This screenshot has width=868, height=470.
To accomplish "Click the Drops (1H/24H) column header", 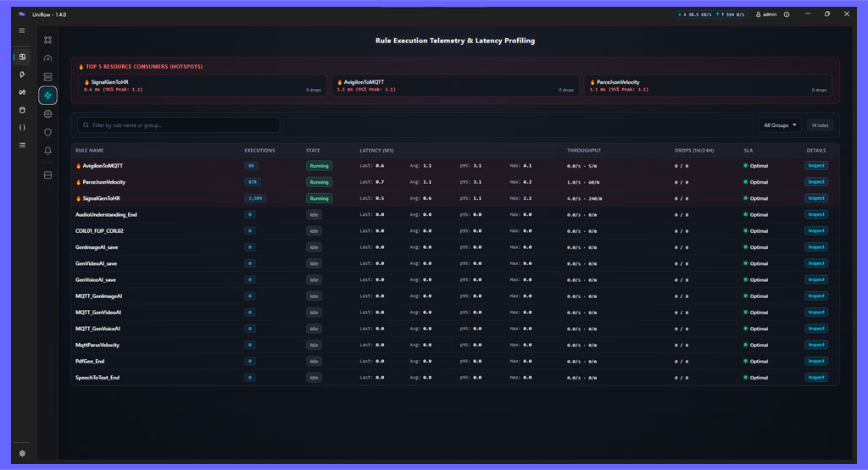I will [x=693, y=151].
